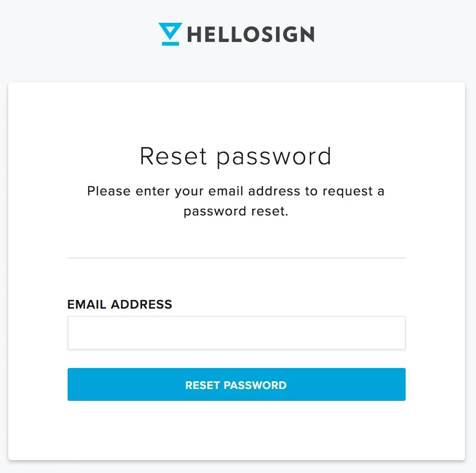Select the word "password" in the heading
The width and height of the screenshot is (476, 473).
pos(274,158)
